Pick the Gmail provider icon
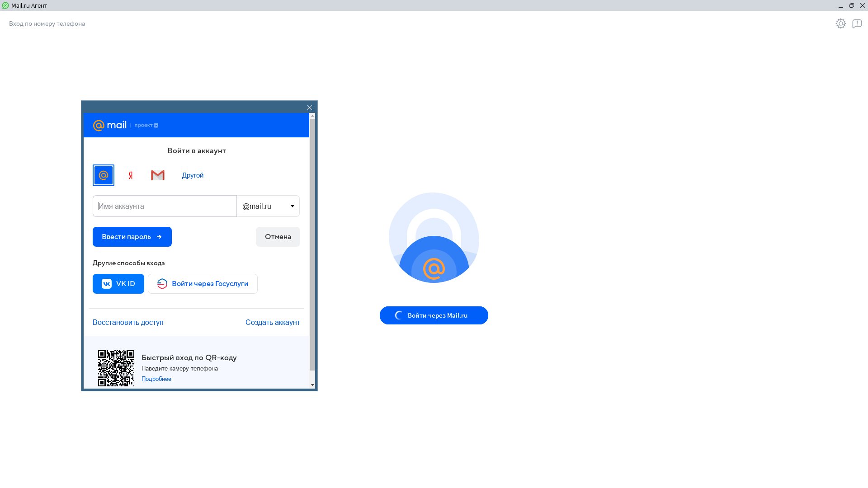 coord(158,175)
